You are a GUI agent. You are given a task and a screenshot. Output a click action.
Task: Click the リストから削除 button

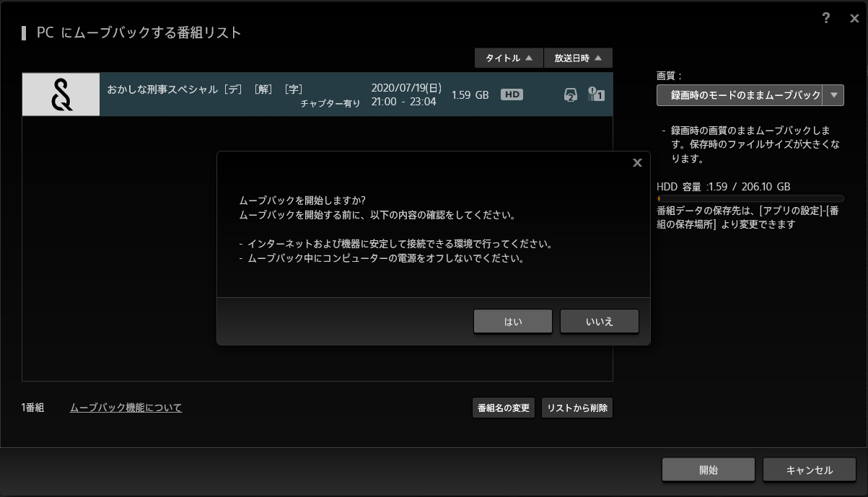577,408
